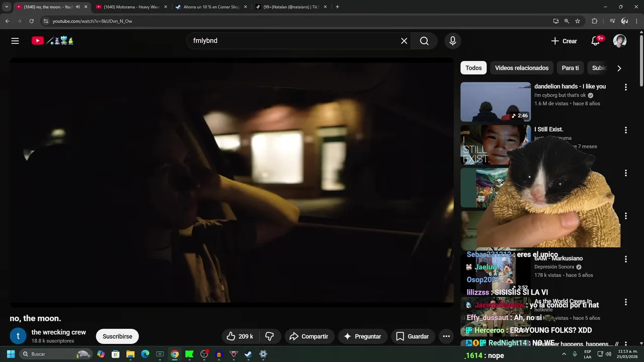Close the 'no, the moon.' tab

[x=86, y=7]
